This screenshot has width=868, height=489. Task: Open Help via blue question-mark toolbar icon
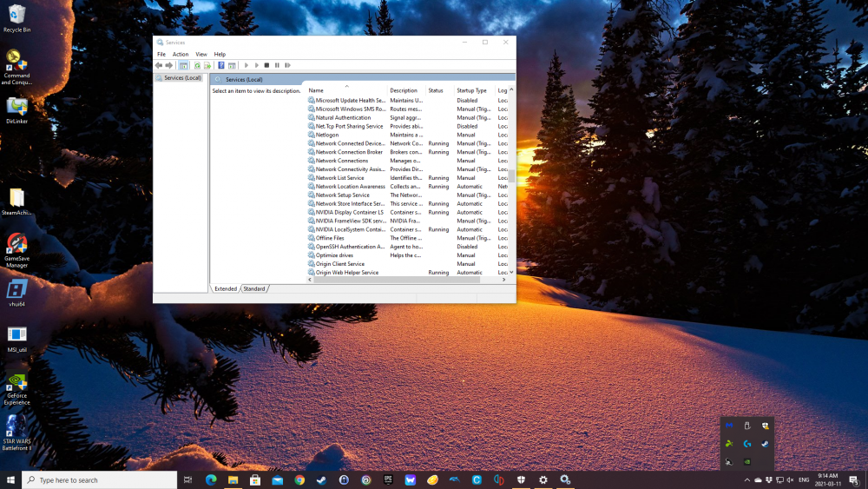point(220,65)
